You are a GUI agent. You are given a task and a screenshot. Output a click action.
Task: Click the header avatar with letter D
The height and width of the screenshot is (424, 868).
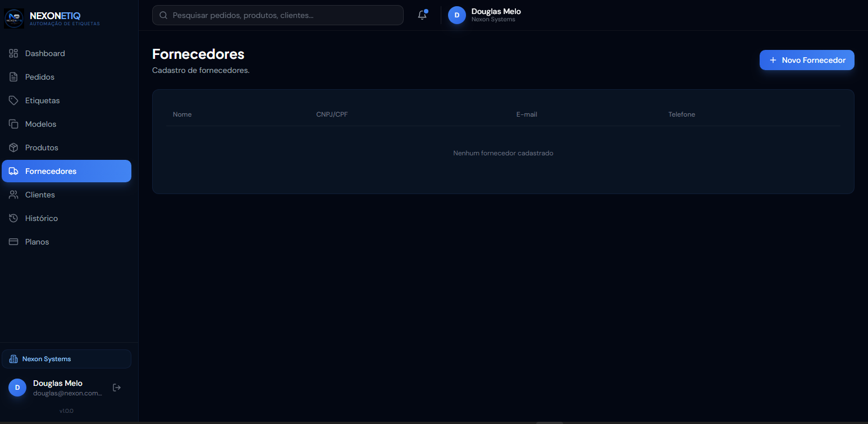click(457, 15)
